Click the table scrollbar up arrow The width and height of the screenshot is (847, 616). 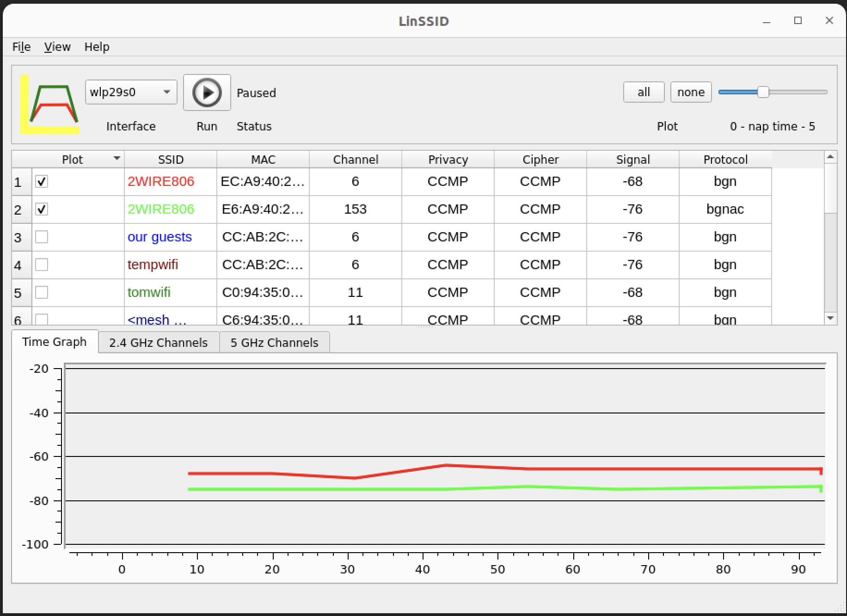(x=830, y=157)
